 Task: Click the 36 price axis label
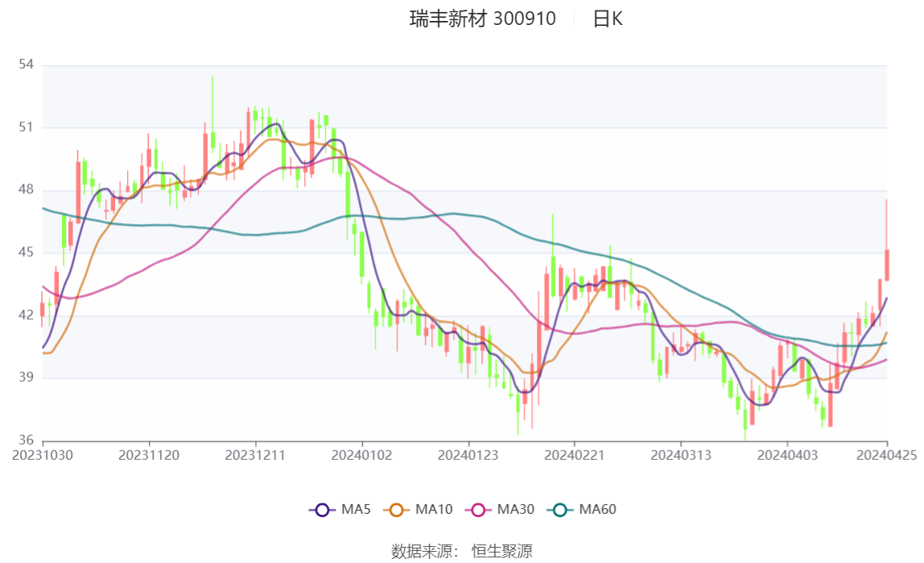(x=26, y=440)
